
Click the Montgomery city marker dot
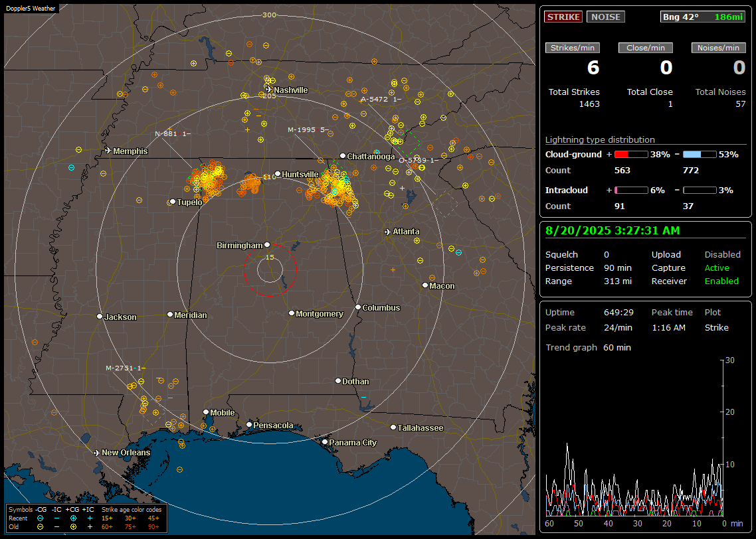[x=292, y=313]
